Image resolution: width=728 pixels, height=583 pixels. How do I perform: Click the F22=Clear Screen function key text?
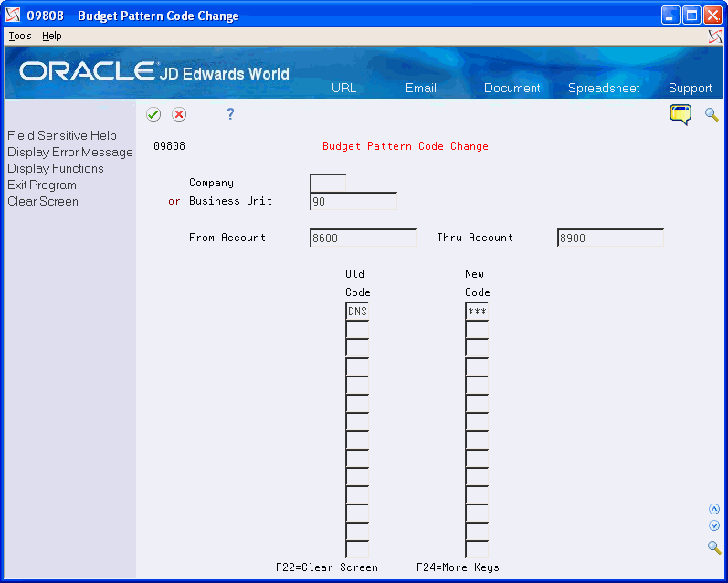327,567
